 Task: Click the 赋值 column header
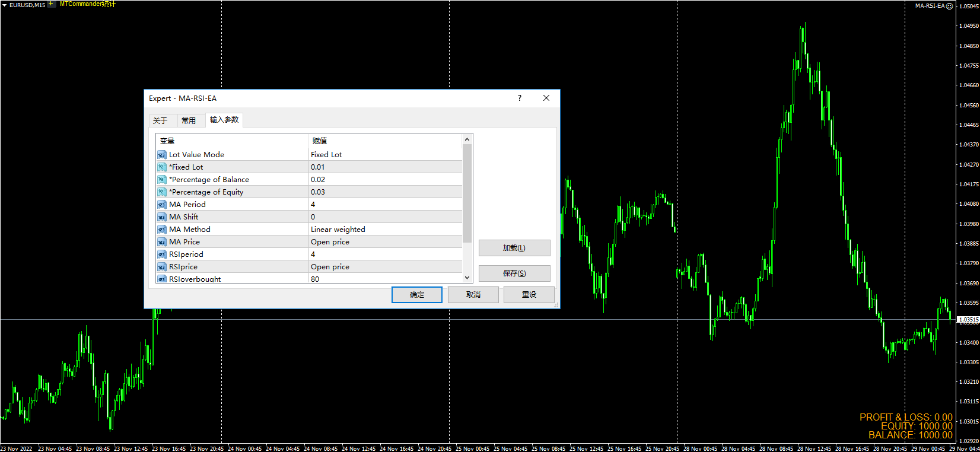386,141
